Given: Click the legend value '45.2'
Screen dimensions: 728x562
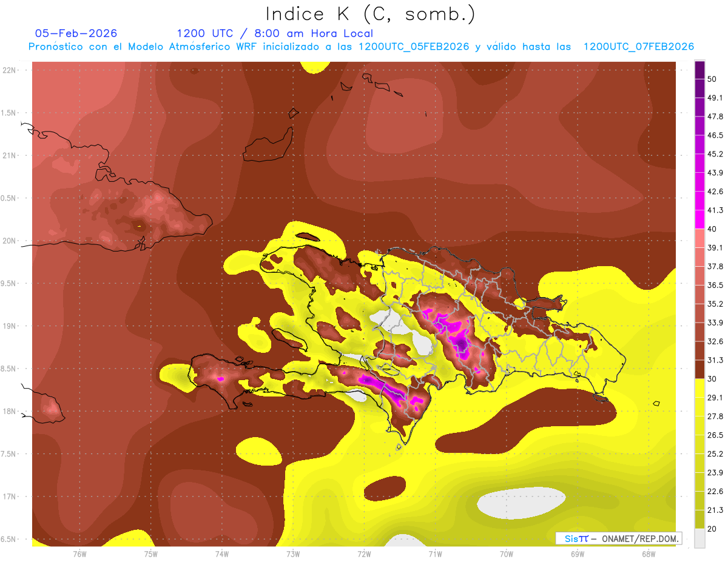Looking at the screenshot, I should [x=715, y=154].
